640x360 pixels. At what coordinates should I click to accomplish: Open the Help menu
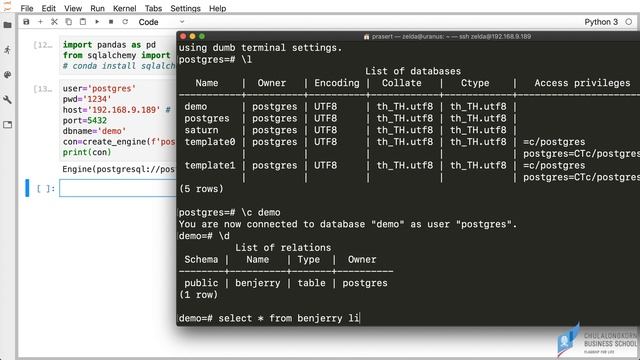coord(217,8)
